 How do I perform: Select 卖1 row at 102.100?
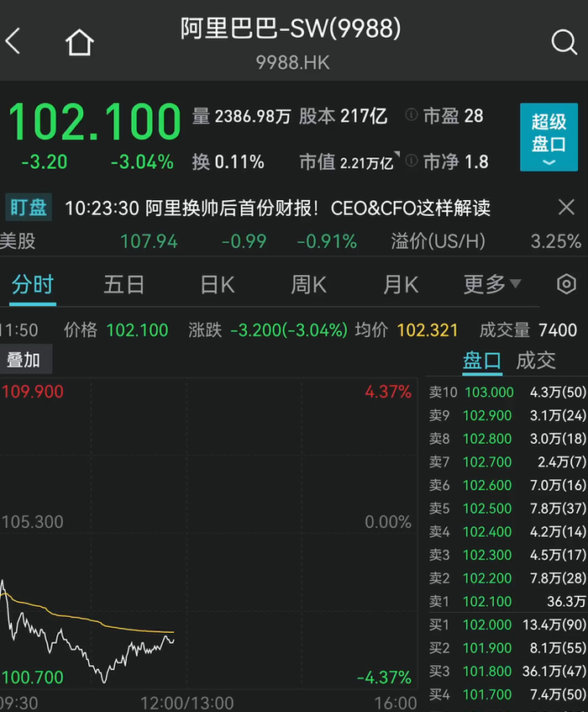[507, 601]
